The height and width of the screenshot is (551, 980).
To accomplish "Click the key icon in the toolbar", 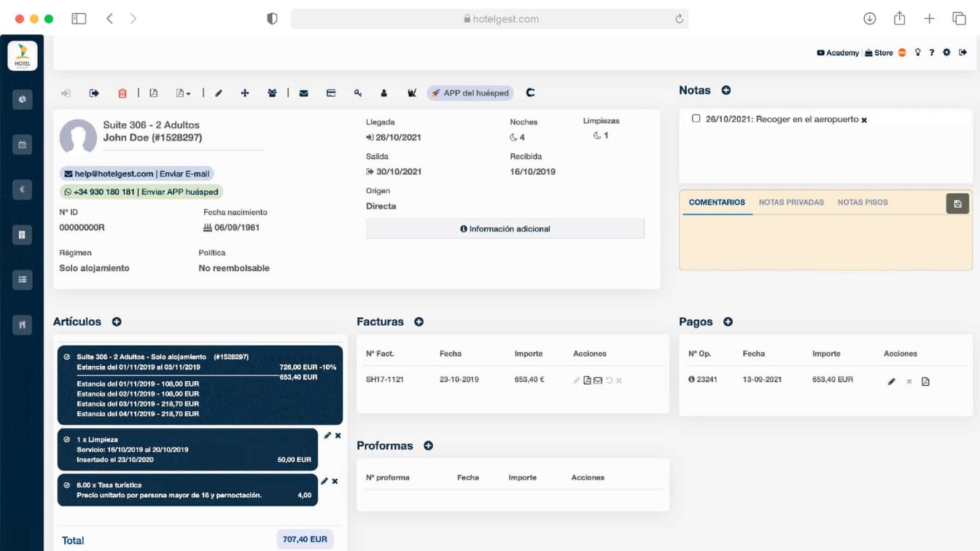I will [357, 93].
